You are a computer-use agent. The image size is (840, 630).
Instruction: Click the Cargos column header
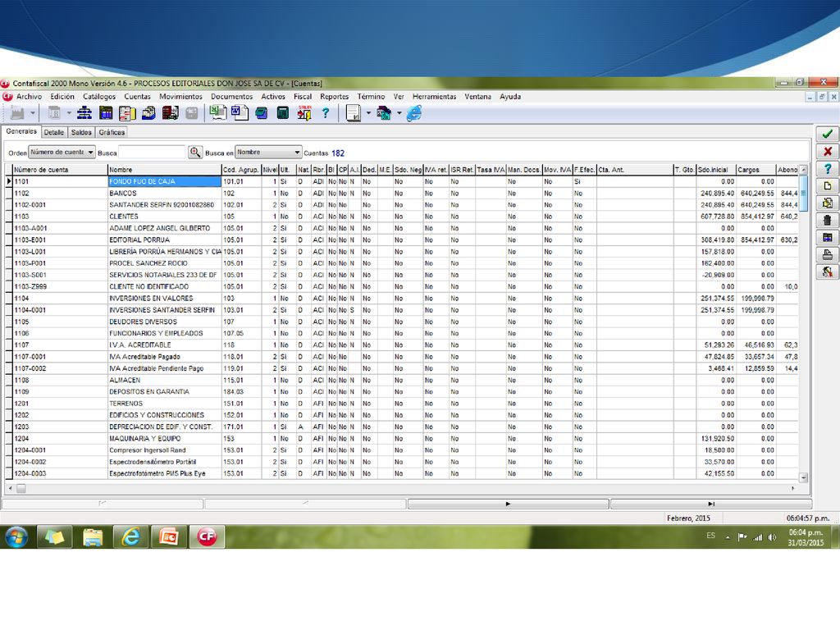(x=756, y=170)
